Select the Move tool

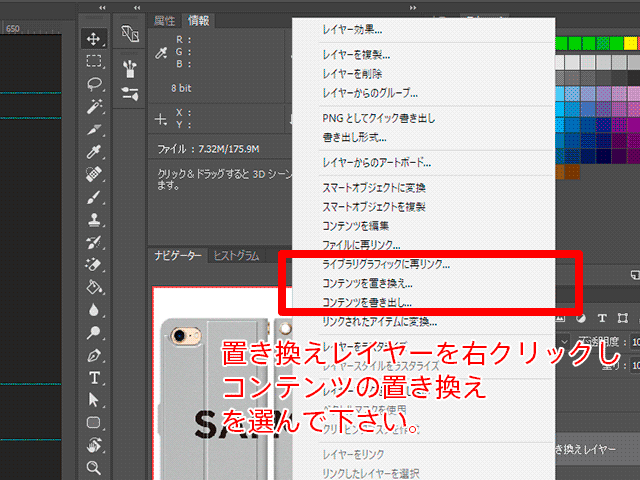coord(94,38)
